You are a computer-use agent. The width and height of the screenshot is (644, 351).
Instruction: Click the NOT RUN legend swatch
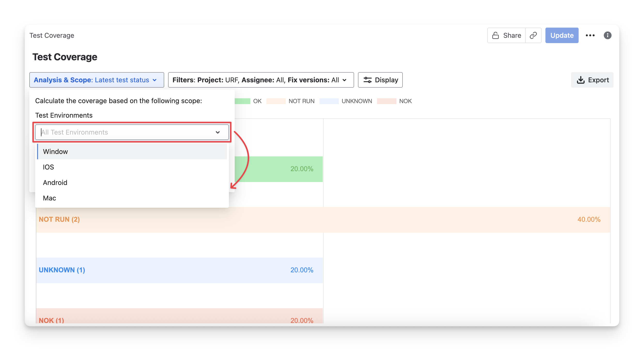click(276, 101)
